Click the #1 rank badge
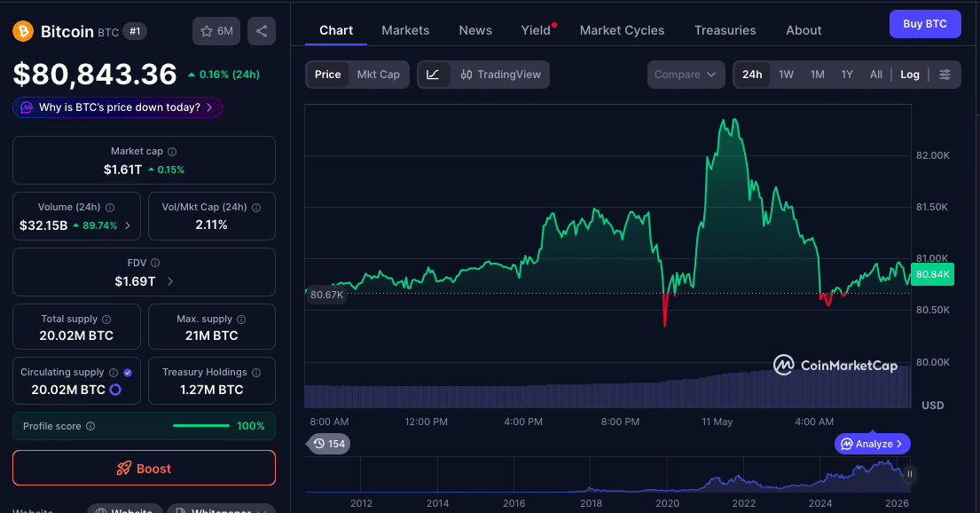 point(135,31)
